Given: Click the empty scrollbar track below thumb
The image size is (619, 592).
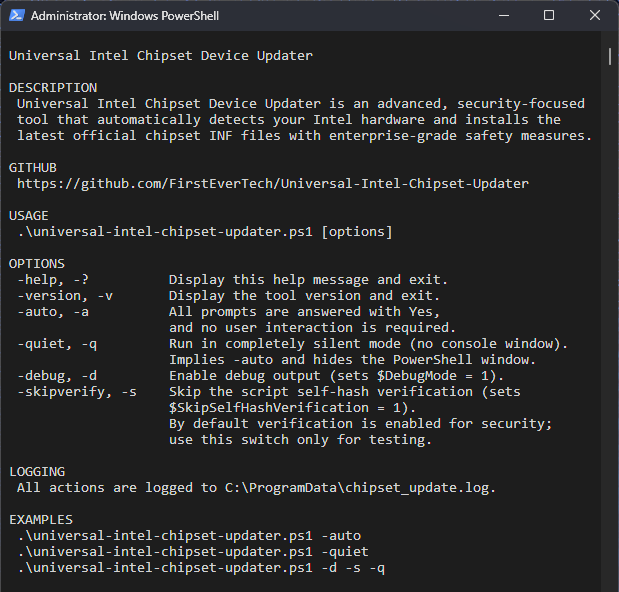Looking at the screenshot, I should (x=610, y=350).
